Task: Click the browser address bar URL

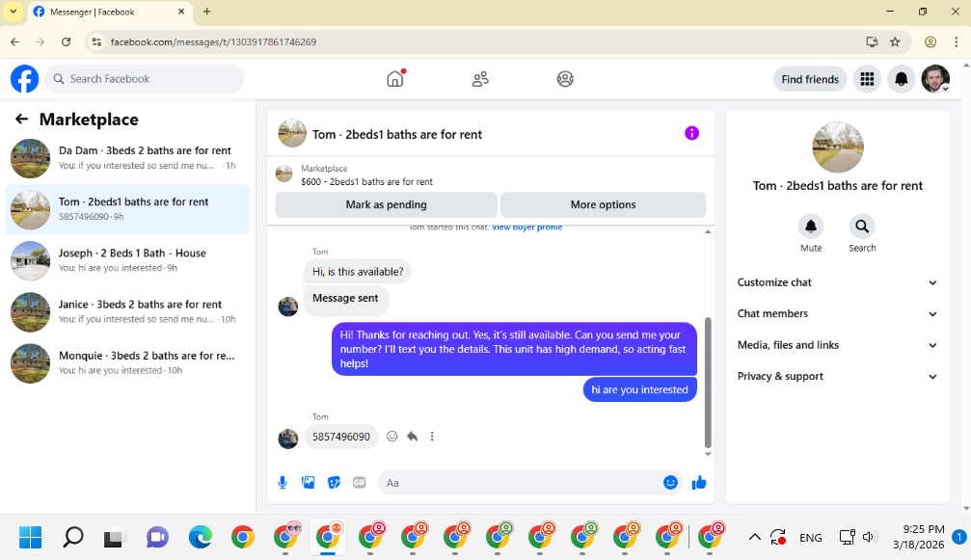Action: 214,42
